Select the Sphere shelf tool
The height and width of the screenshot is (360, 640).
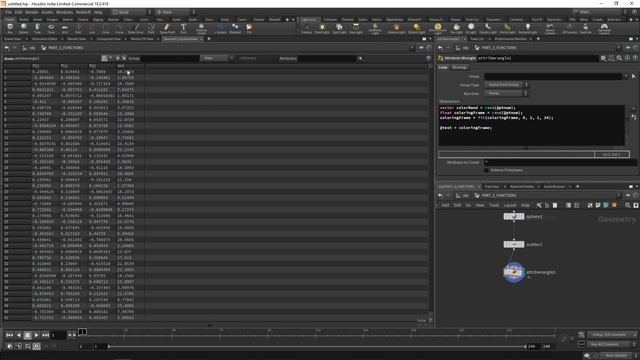[24, 28]
